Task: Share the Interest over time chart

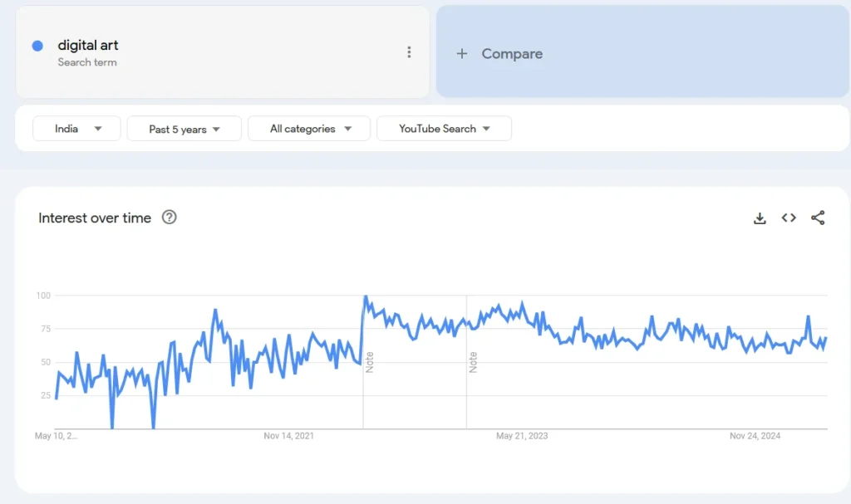Action: (818, 218)
